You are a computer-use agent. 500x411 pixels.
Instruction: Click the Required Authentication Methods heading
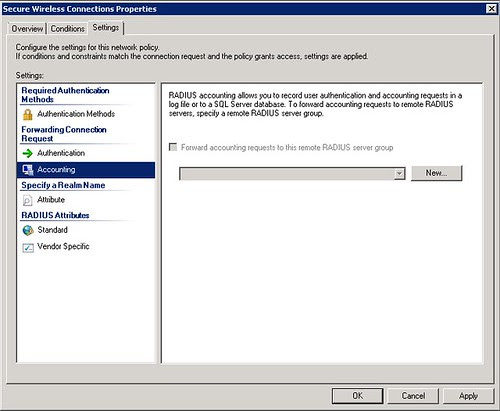65,95
